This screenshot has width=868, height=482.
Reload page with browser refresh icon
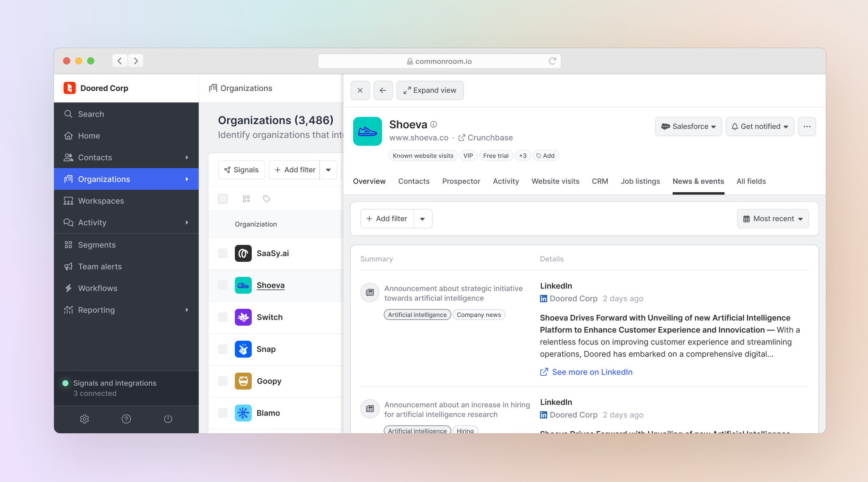tap(552, 61)
